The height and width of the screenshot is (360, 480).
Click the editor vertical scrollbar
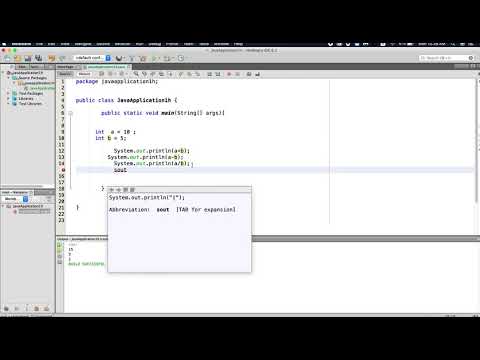(x=476, y=140)
